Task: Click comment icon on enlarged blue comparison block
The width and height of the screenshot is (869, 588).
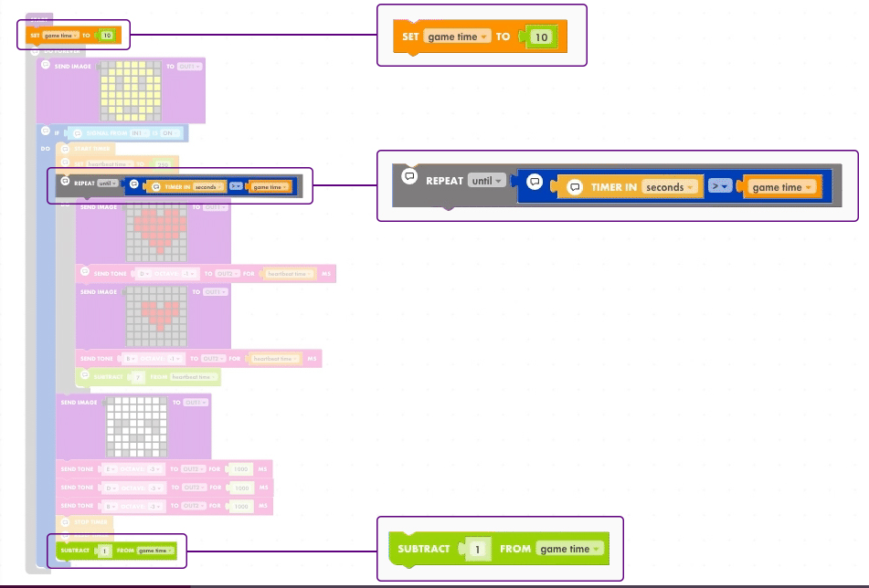Action: click(x=535, y=182)
